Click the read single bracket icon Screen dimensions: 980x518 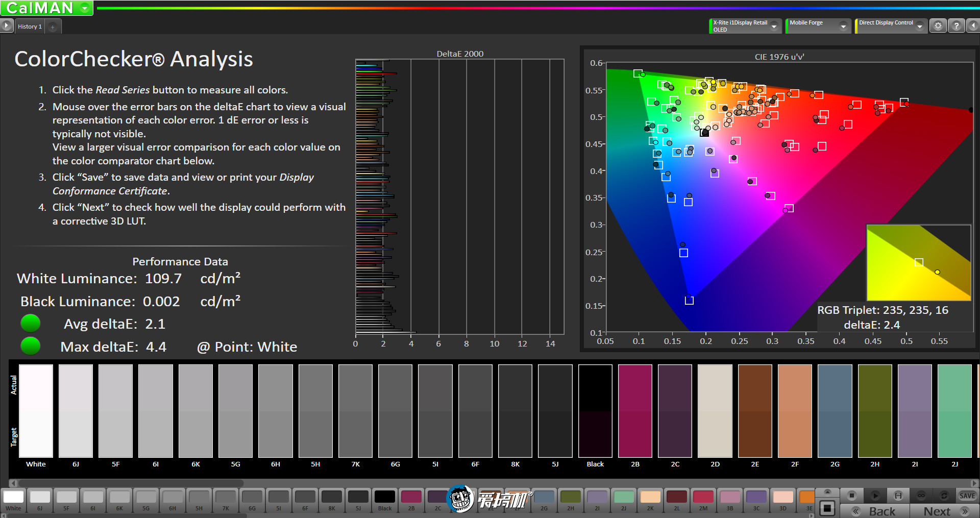pyautogui.click(x=898, y=496)
